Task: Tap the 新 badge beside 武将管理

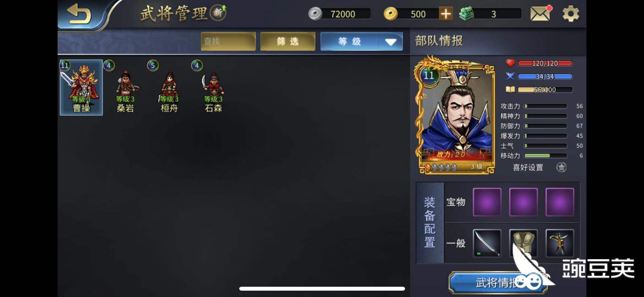Action: 218,13
